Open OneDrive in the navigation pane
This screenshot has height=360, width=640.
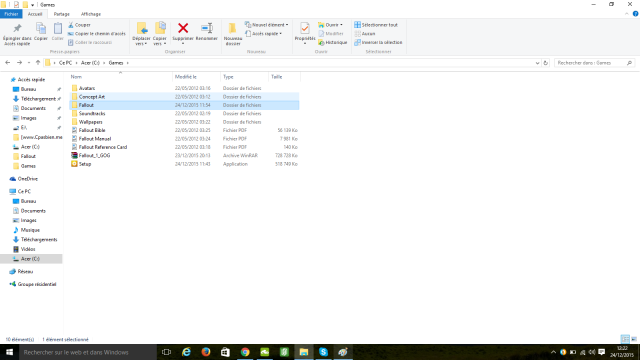pyautogui.click(x=27, y=179)
